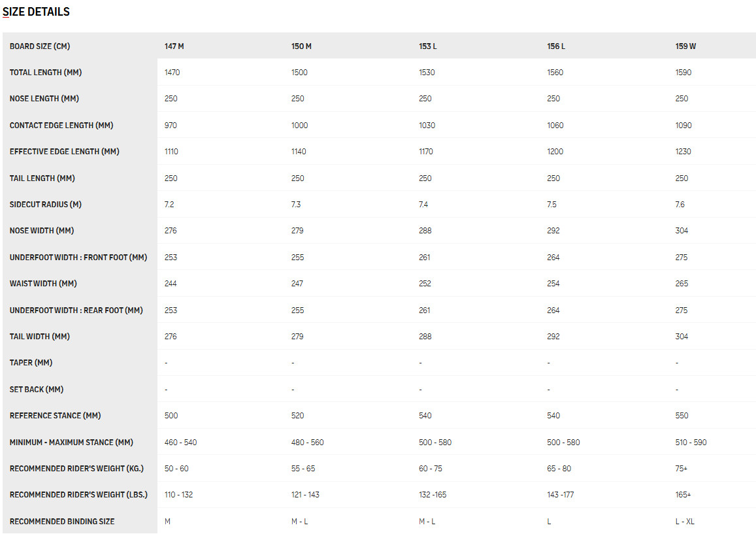Screen dimensions: 756x536
Task: Click the 1590 total length value
Action: click(683, 73)
